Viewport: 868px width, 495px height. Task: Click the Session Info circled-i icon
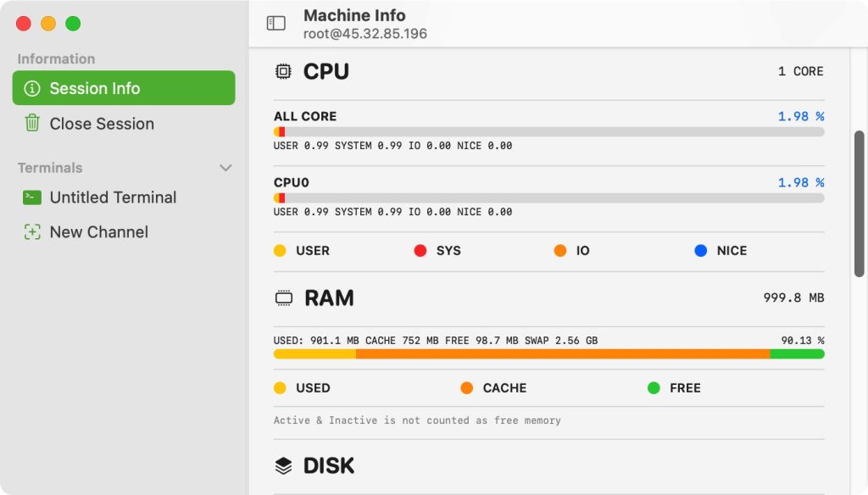pos(32,88)
